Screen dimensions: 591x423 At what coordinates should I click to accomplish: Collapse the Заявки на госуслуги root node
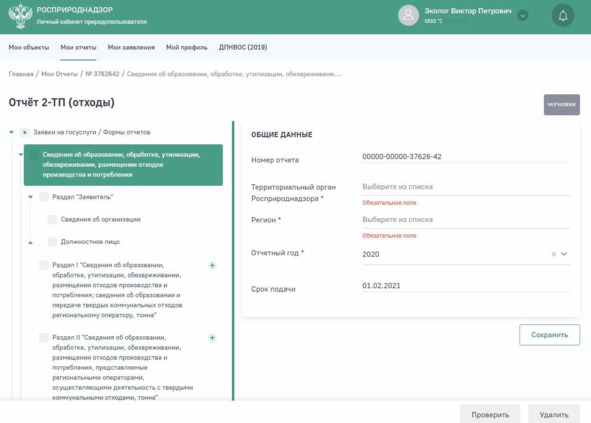pyautogui.click(x=11, y=132)
